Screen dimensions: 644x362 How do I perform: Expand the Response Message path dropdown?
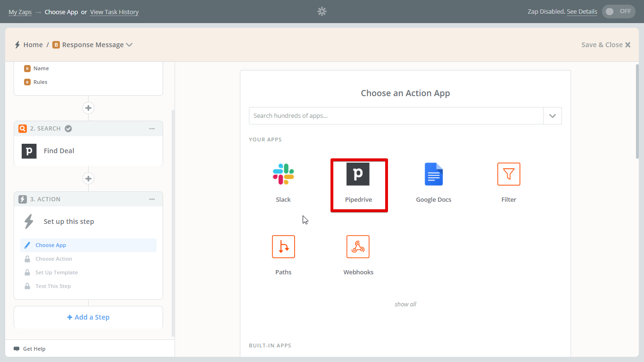point(129,45)
